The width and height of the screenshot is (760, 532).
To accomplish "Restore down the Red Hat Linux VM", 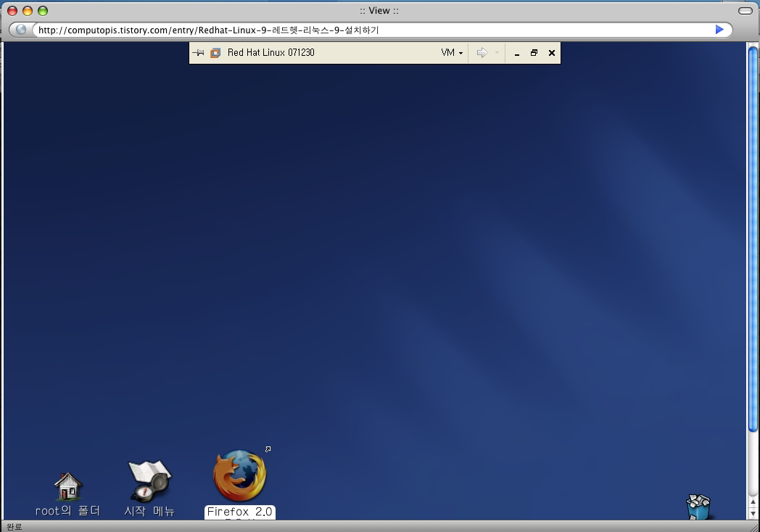I will pyautogui.click(x=534, y=53).
